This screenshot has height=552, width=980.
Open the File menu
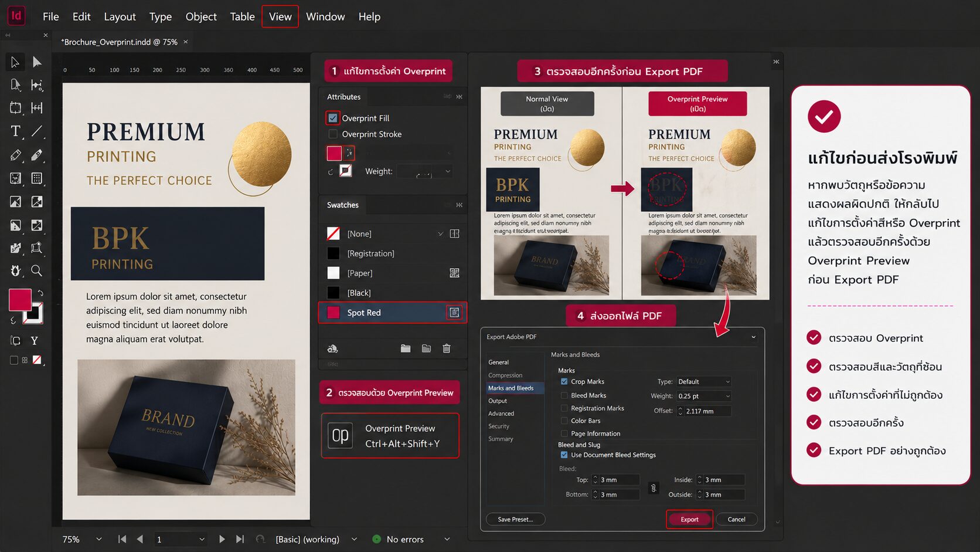tap(51, 16)
